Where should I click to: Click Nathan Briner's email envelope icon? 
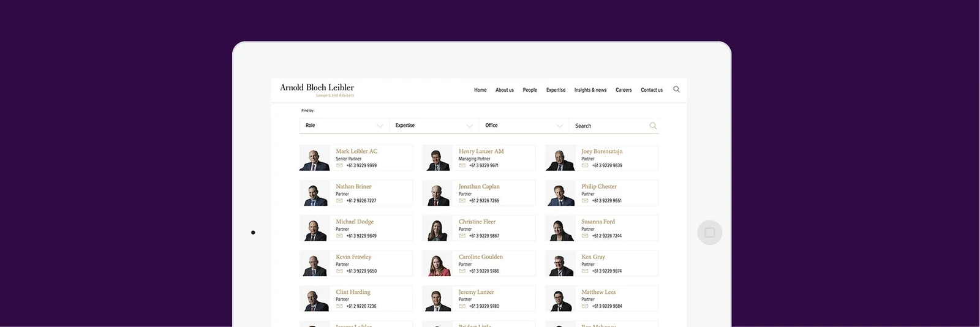point(339,200)
